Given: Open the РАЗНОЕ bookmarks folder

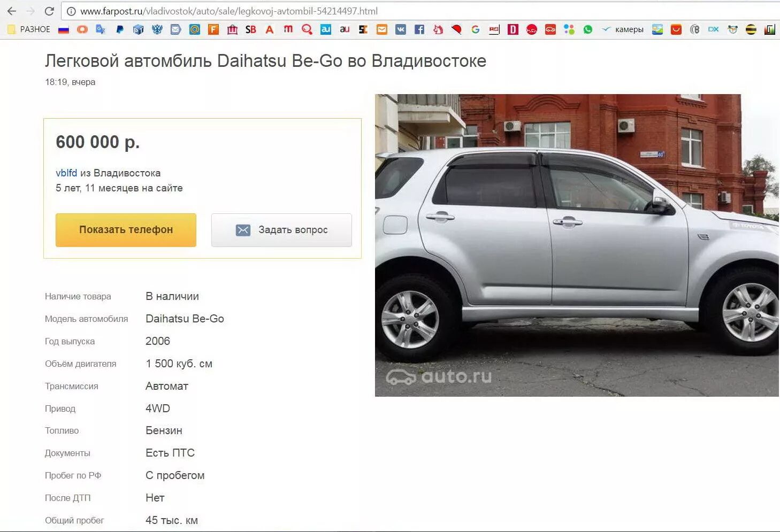Looking at the screenshot, I should [29, 29].
